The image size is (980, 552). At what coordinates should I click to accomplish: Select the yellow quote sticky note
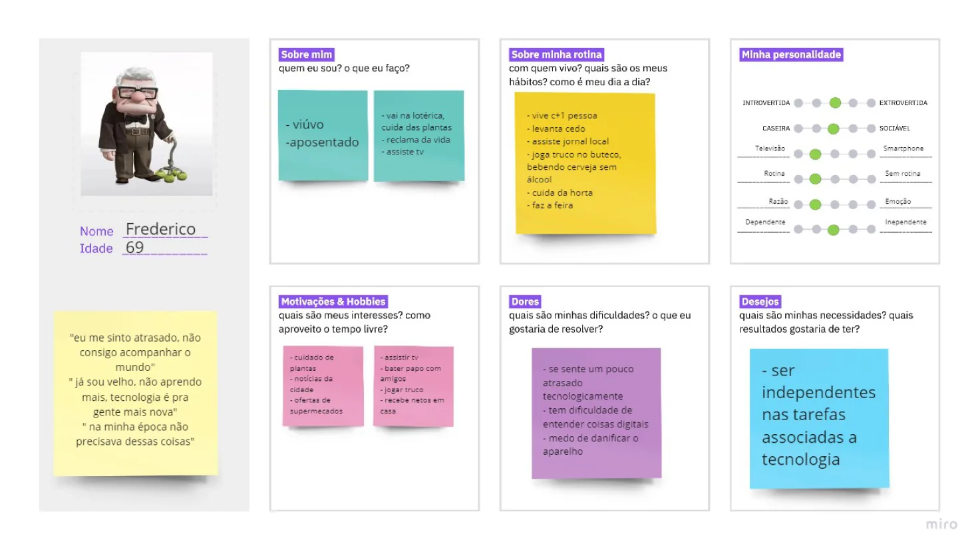coord(135,393)
